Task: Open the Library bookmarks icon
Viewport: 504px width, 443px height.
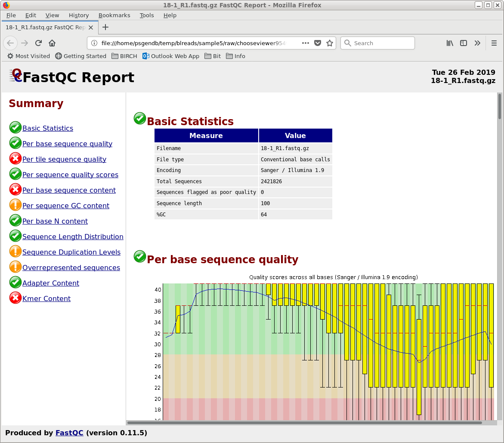Action: coord(450,43)
